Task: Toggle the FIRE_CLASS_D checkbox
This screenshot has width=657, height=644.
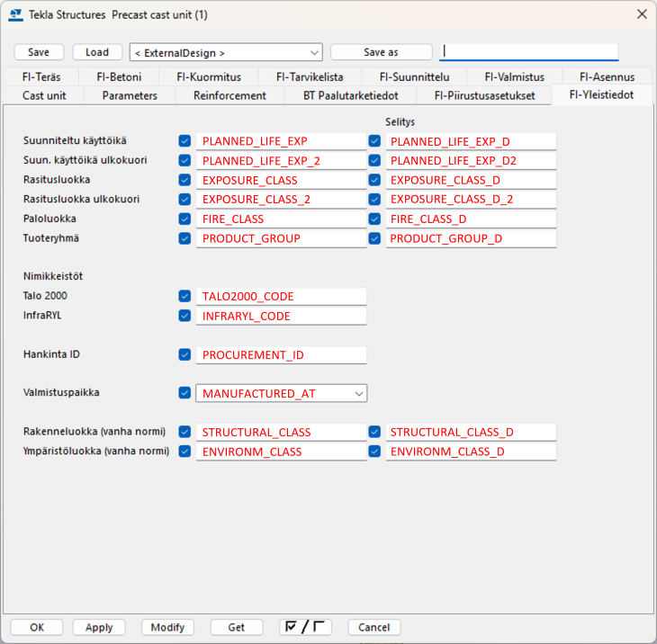Action: tap(374, 219)
